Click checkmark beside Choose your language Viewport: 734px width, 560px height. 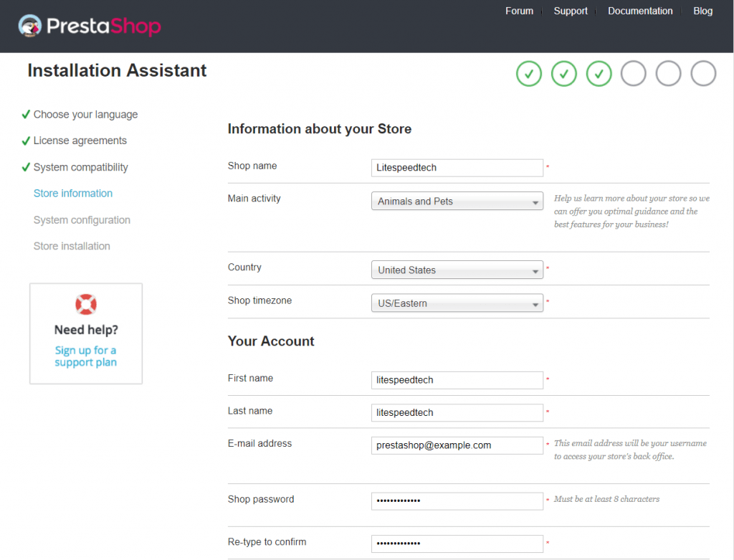pos(26,114)
